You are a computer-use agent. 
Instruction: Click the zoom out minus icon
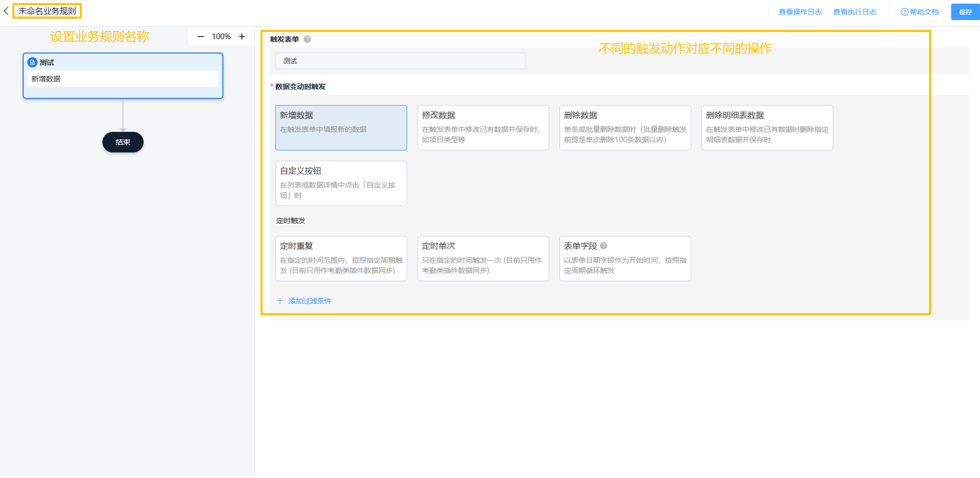201,37
